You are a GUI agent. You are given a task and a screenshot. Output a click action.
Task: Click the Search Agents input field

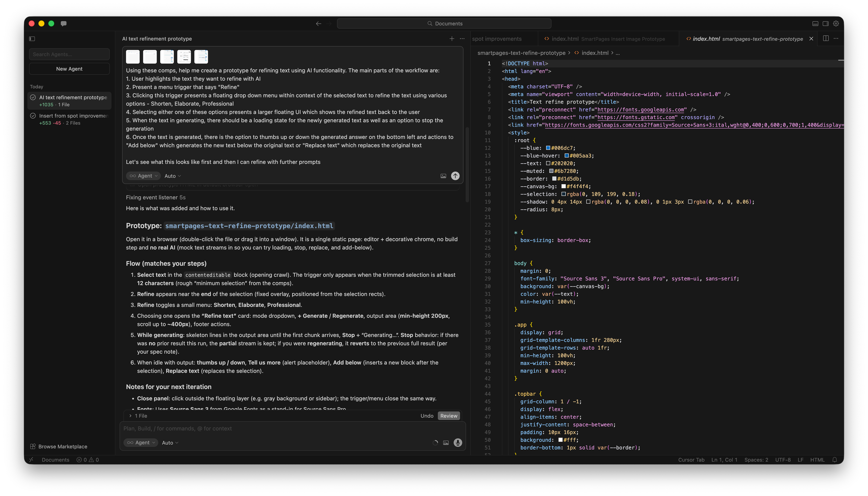[69, 54]
